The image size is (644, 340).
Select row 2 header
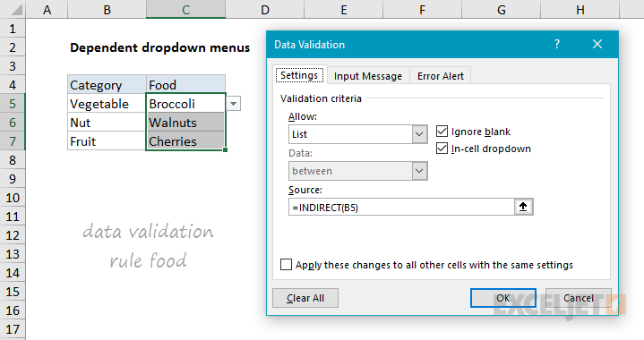pos(13,47)
